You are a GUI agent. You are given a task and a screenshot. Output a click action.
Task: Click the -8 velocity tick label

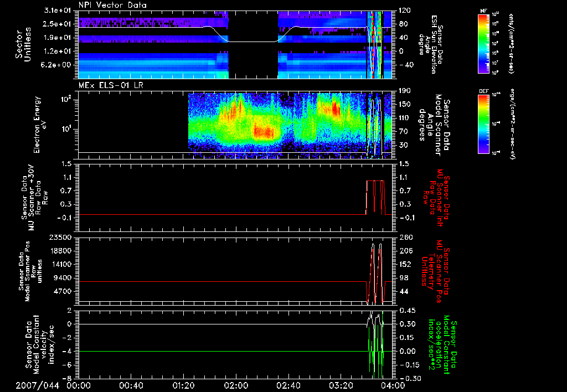(x=68, y=378)
